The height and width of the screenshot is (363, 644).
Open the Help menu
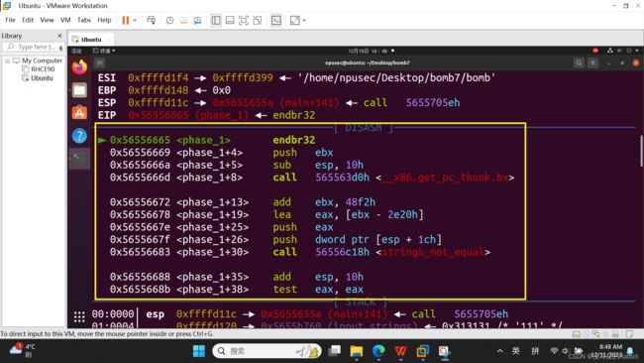tap(104, 20)
